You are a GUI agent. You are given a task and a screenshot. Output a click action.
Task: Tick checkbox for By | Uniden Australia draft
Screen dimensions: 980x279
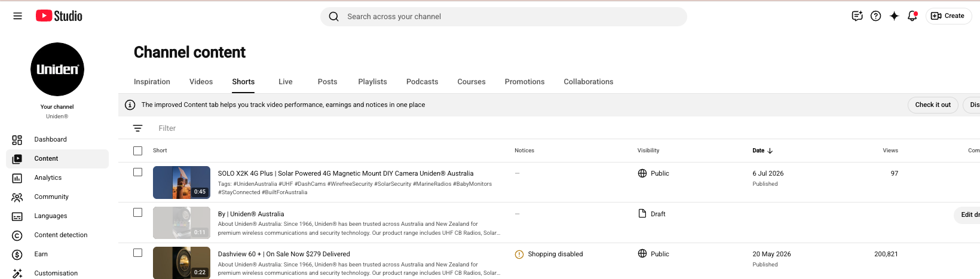coord(138,213)
